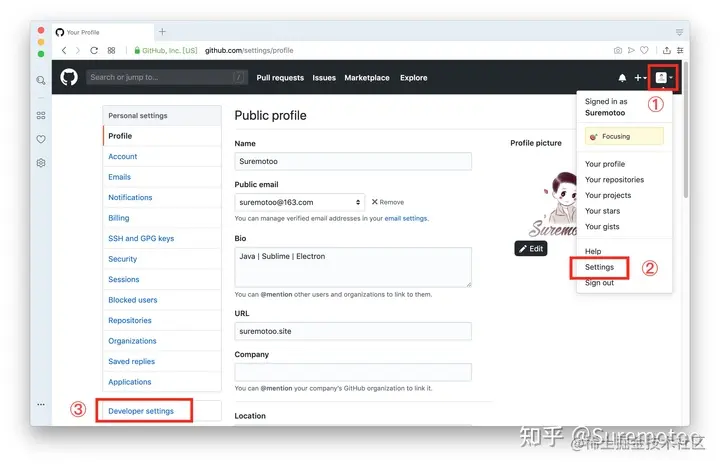
Task: Open Marketplace in the header
Action: coord(367,78)
